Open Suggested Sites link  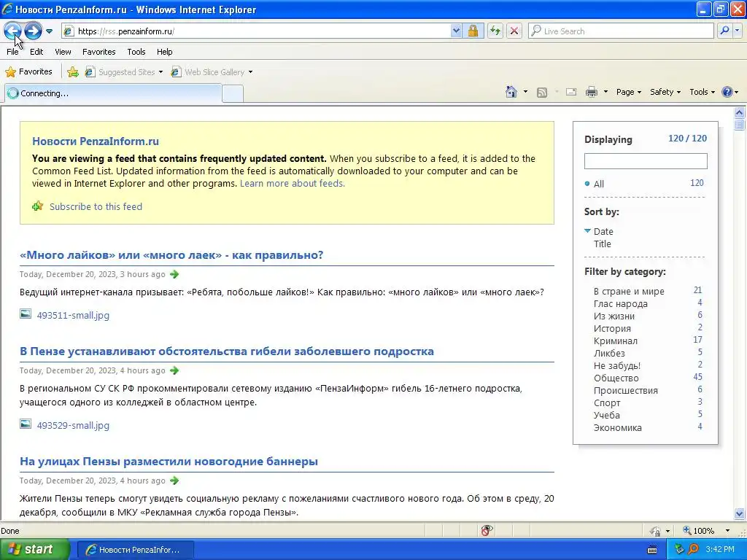(123, 72)
